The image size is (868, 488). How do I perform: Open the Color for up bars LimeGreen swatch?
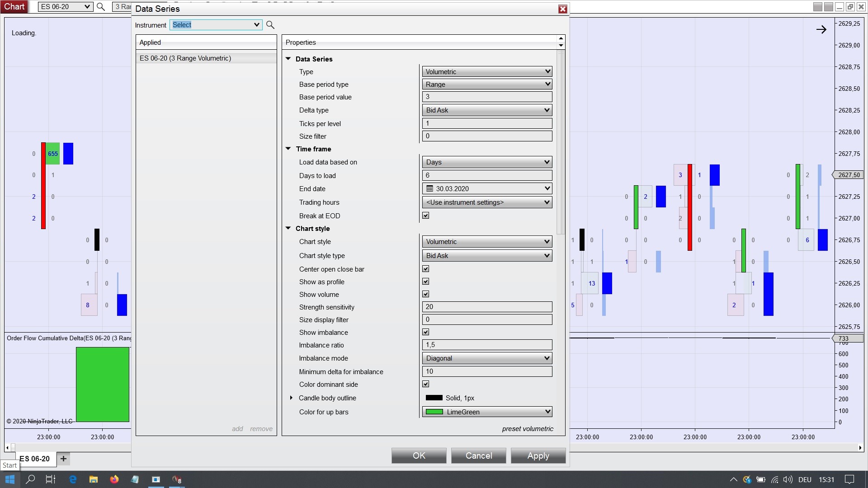pos(434,412)
